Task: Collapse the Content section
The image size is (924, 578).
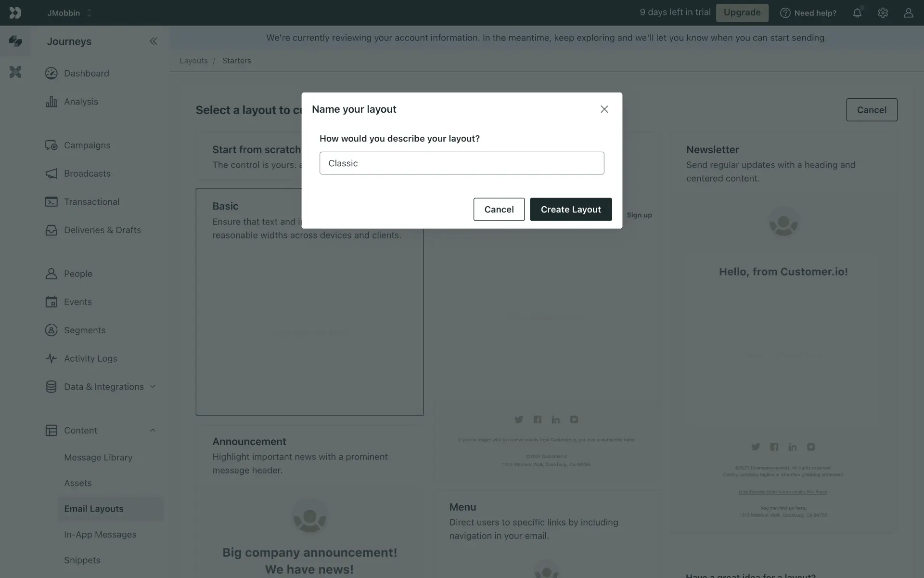Action: 153,430
